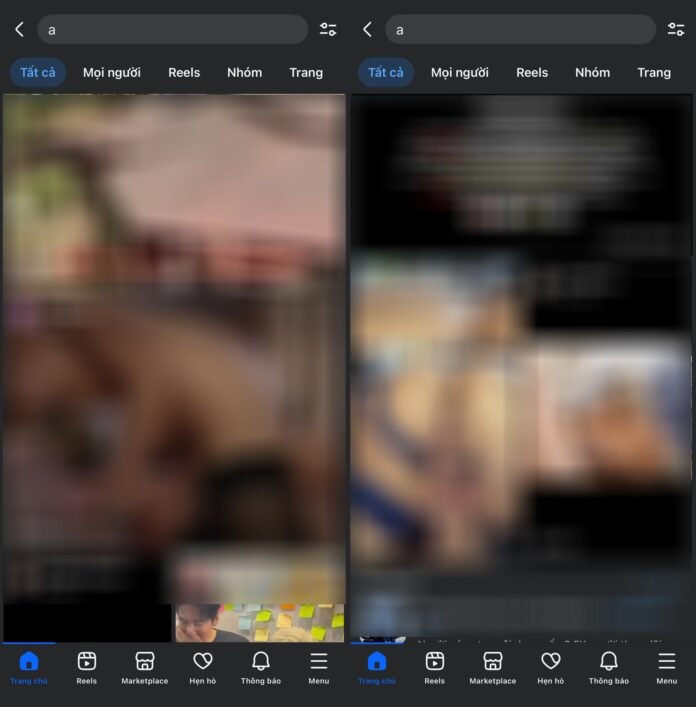The width and height of the screenshot is (696, 707).
Task: Open Marketplace in right screen bottom bar
Action: click(493, 667)
